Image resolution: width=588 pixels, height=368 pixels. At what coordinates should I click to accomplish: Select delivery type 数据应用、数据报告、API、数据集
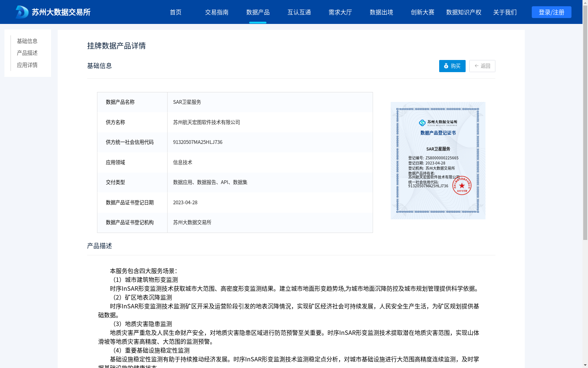point(210,182)
